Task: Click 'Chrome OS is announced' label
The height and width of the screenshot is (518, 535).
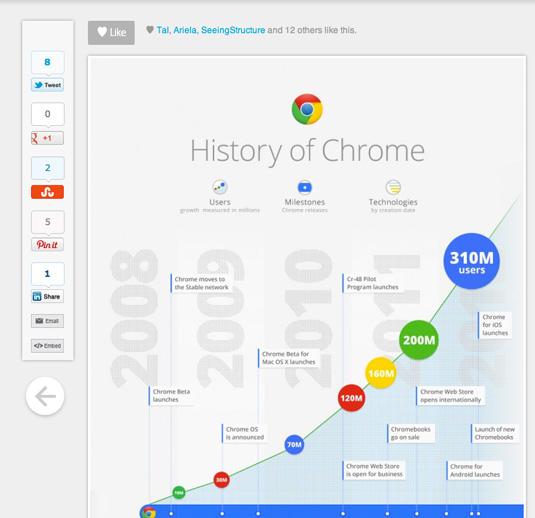Action: tap(245, 433)
